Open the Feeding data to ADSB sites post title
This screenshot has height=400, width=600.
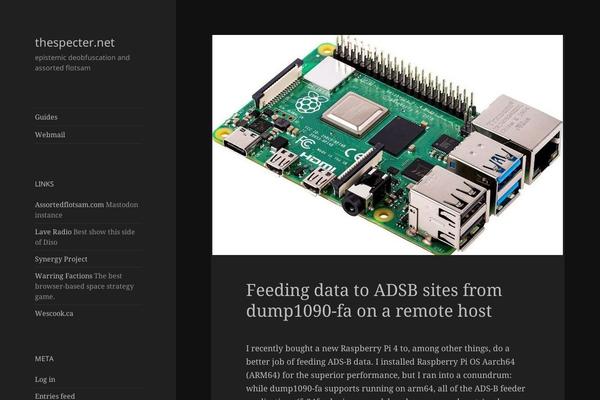pyautogui.click(x=374, y=300)
